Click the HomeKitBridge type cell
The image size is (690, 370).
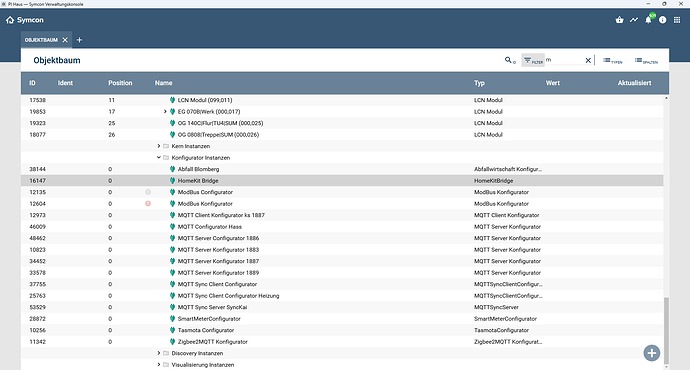point(493,181)
